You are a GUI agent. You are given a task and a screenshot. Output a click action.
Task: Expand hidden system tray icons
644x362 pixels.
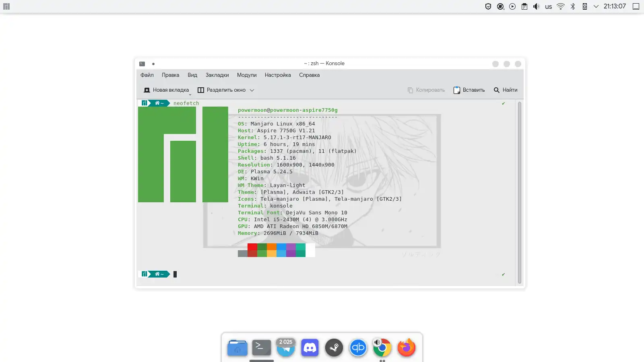596,6
